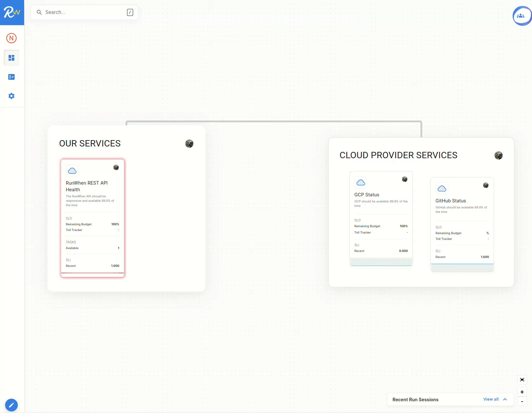Click the Cloud Provider Services owner avatar
This screenshot has height=413, width=532.
coord(498,155)
